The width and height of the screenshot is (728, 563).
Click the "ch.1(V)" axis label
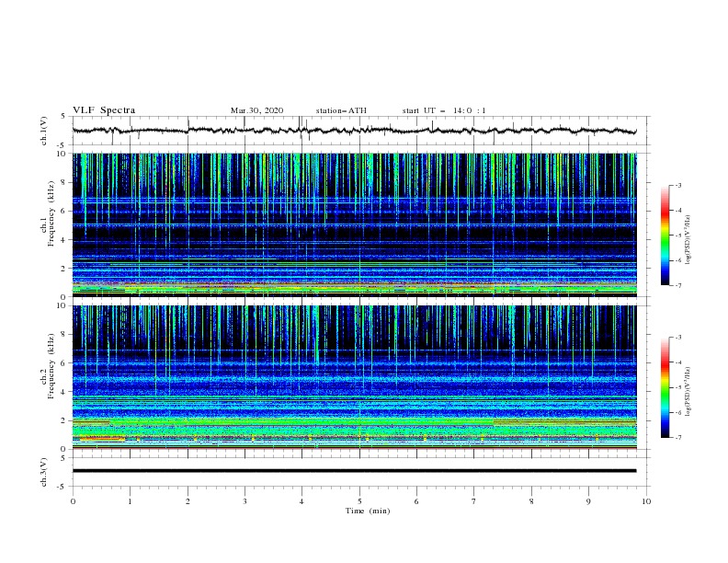click(44, 131)
